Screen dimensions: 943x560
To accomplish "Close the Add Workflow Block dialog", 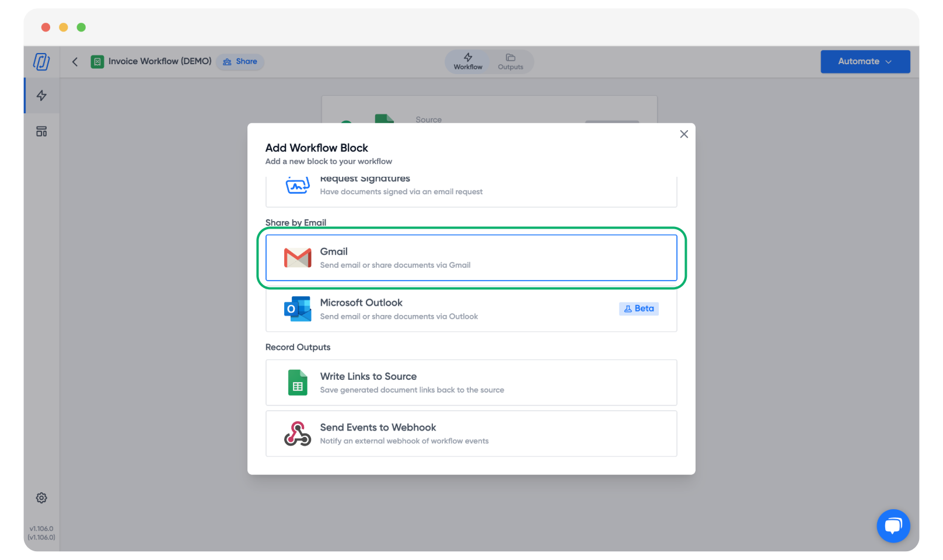I will (684, 134).
